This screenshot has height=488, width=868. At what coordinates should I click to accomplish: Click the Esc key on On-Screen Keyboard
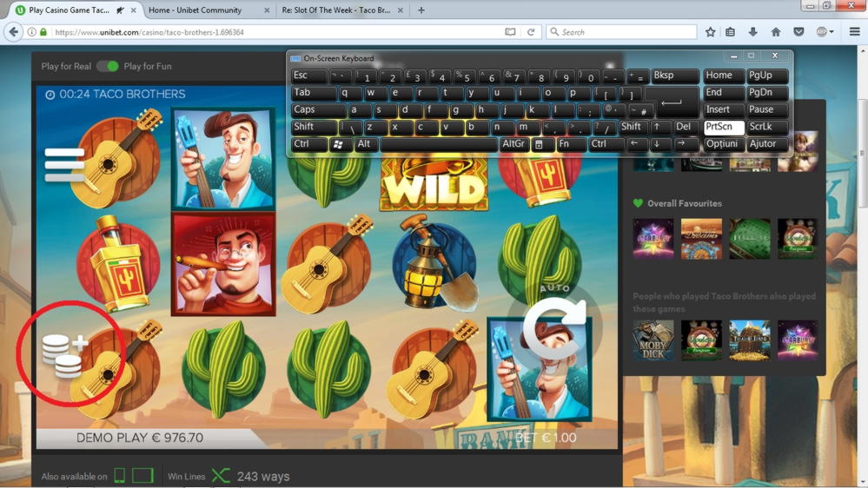click(x=309, y=76)
